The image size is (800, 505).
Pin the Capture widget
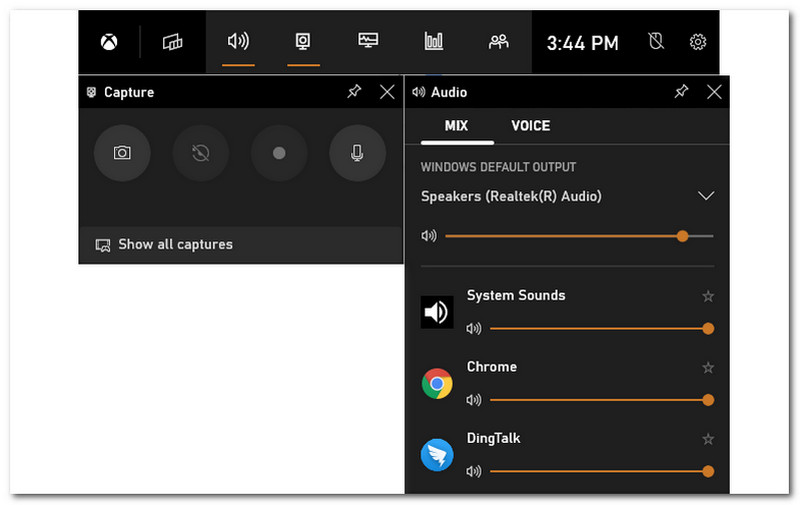coord(354,92)
